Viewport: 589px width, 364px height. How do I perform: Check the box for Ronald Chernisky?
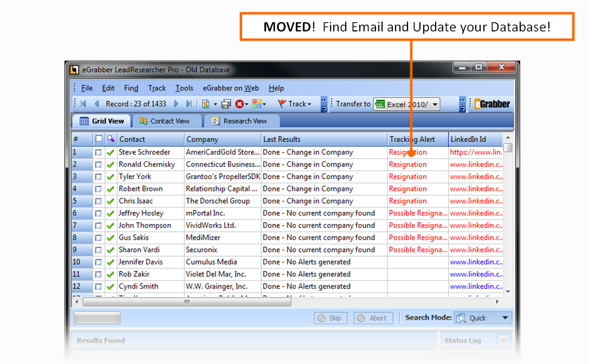coord(98,165)
